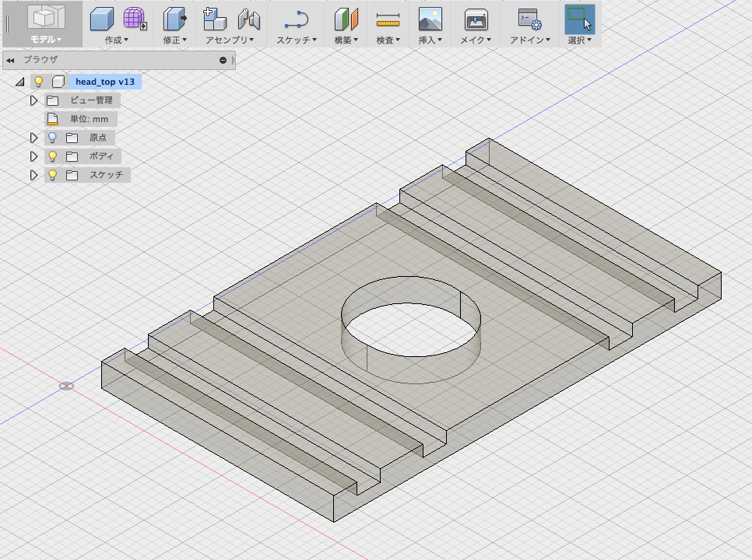This screenshot has height=560, width=752.
Task: Click the Make 3D print icon
Action: click(x=476, y=19)
